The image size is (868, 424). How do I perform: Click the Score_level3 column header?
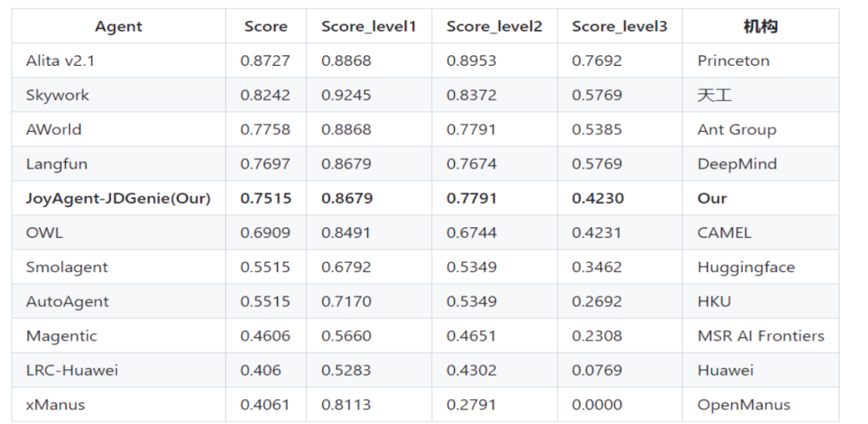(620, 26)
